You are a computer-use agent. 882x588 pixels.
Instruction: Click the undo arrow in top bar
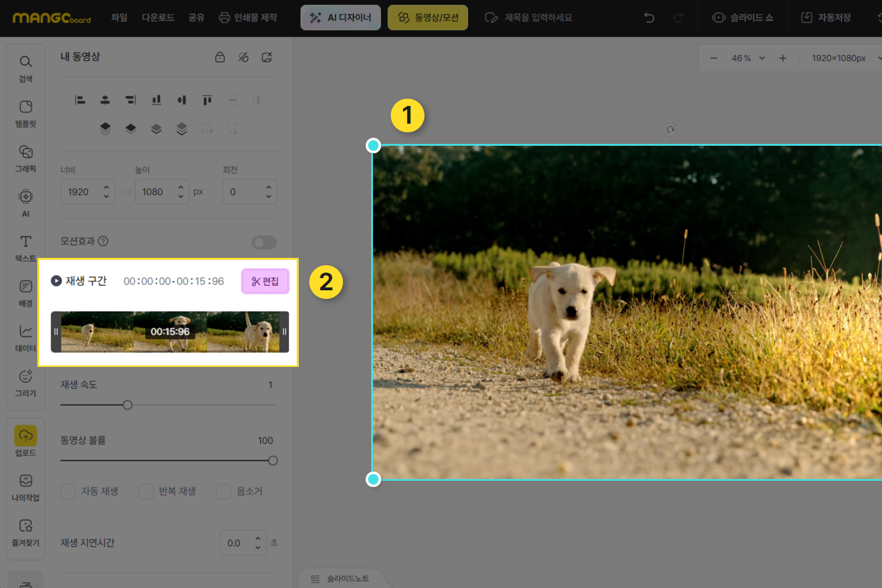coord(649,18)
